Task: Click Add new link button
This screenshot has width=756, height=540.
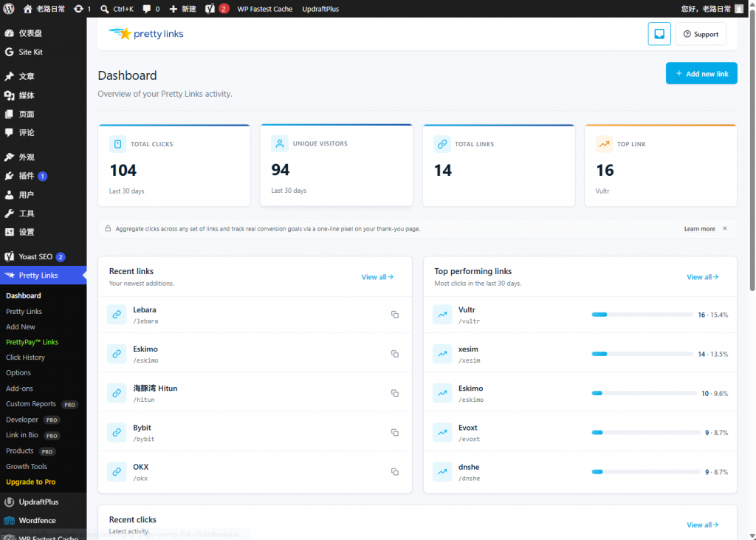Action: coord(701,73)
